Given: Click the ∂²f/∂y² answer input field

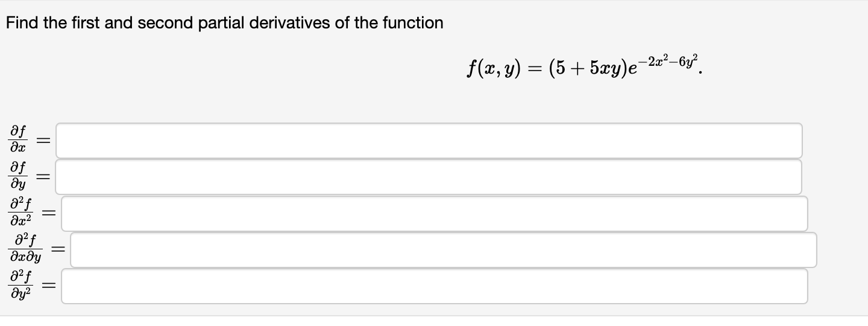Looking at the screenshot, I should 434,286.
